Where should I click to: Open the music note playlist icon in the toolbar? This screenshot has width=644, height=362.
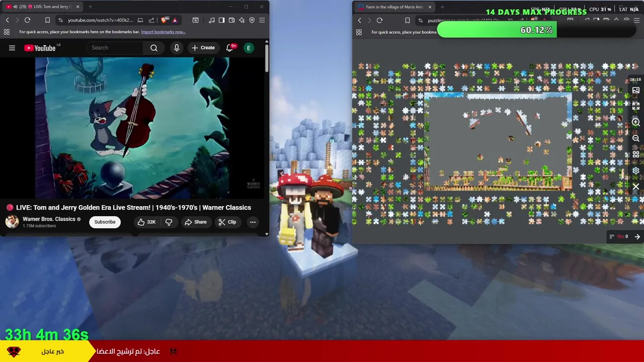pos(211,20)
